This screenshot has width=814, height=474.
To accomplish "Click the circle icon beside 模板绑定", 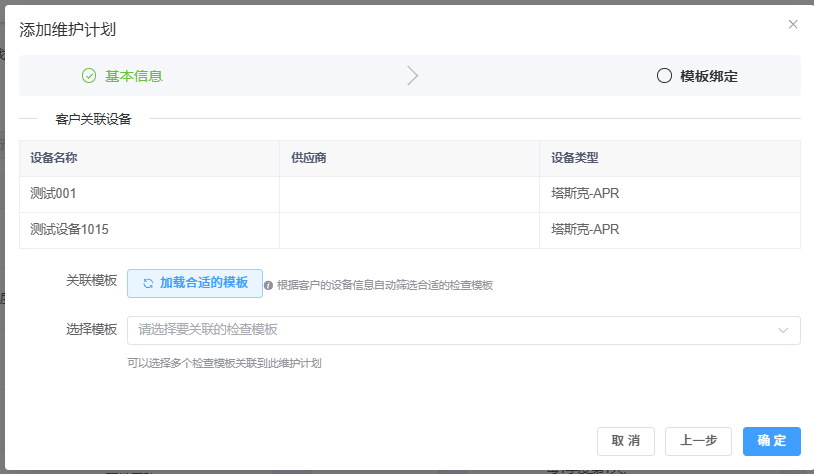I will pos(664,76).
